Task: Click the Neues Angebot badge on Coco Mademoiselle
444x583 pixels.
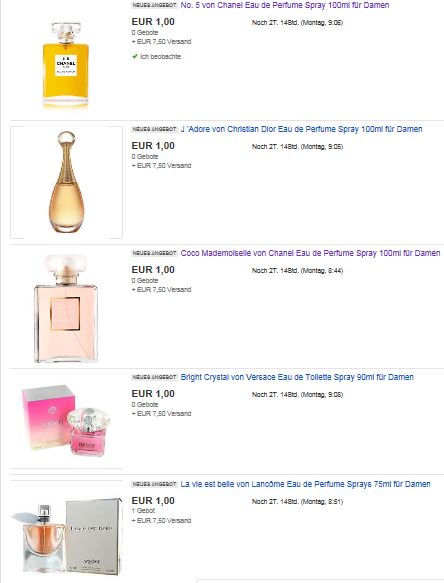Action: pos(154,253)
